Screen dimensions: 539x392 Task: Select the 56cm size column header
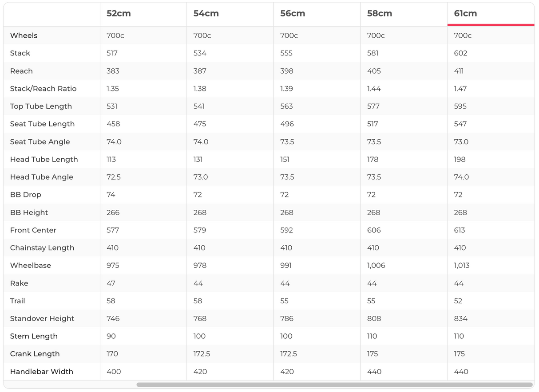[x=293, y=13]
